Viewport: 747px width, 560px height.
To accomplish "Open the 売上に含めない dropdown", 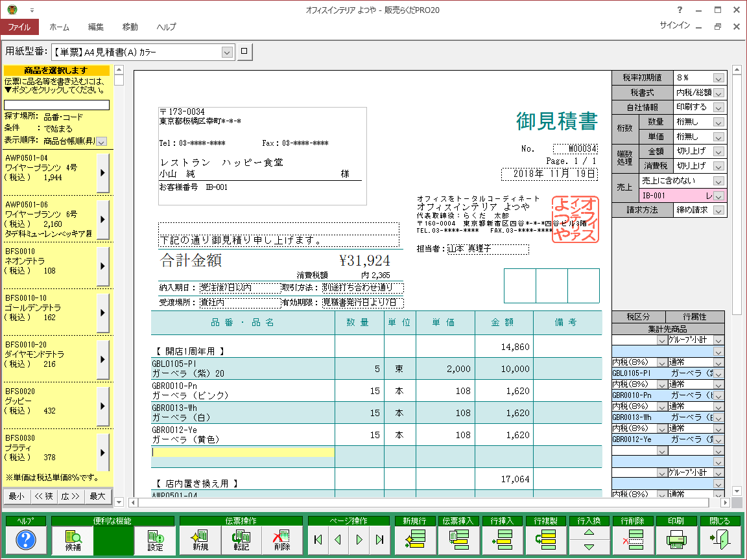I will tap(718, 181).
